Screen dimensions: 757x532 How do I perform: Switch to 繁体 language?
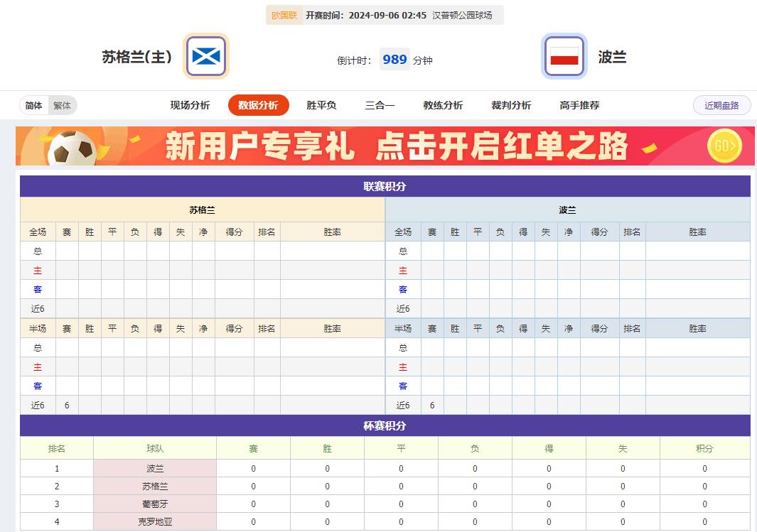pos(61,104)
